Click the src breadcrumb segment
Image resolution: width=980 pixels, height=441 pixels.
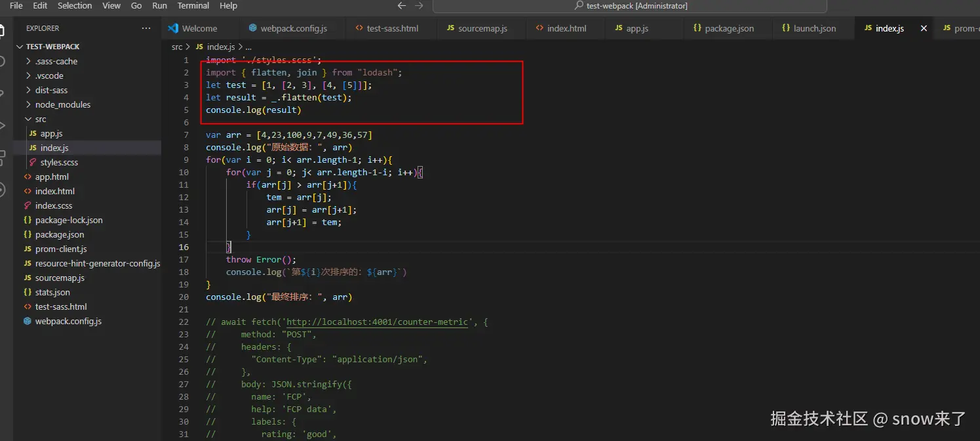177,47
